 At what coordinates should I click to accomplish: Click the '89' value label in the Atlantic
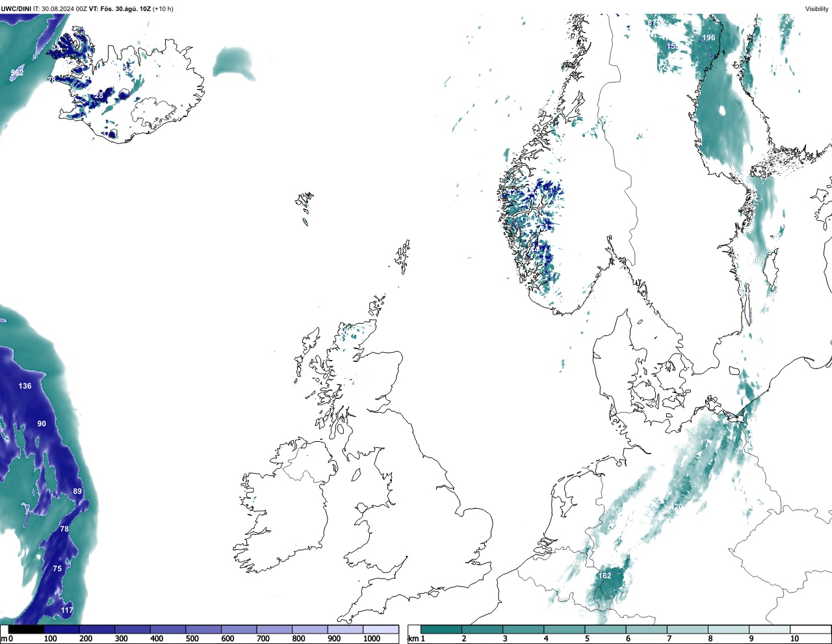tap(77, 491)
